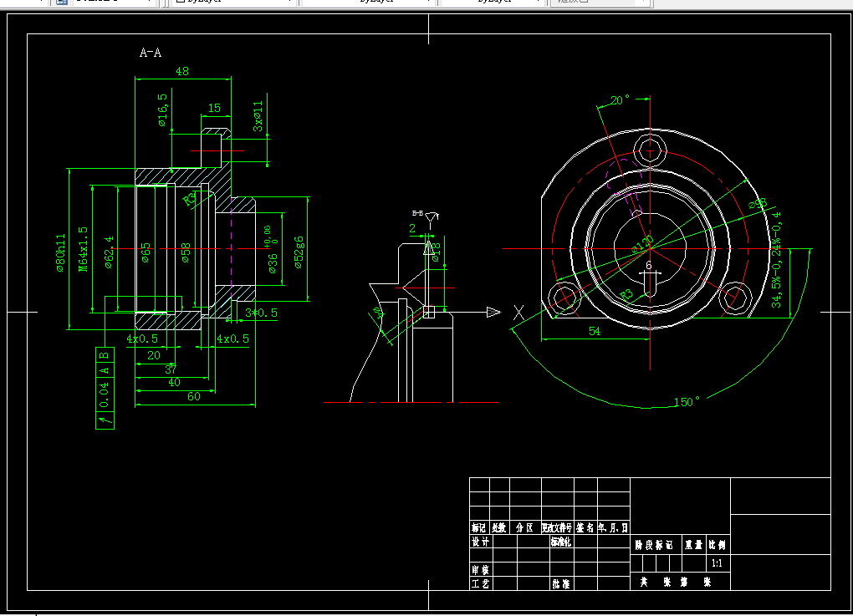Select the 60 overall length dimension
This screenshot has height=616, width=853.
click(194, 397)
